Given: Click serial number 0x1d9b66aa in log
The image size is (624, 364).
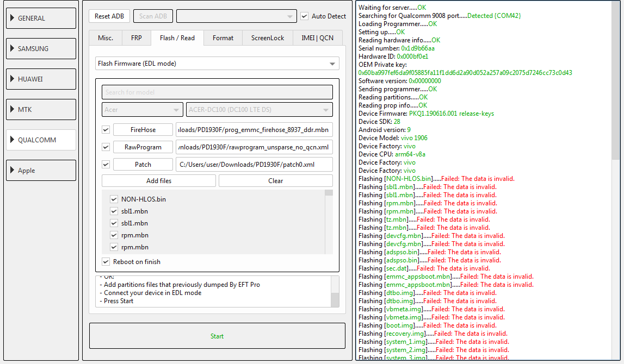Looking at the screenshot, I should [418, 48].
